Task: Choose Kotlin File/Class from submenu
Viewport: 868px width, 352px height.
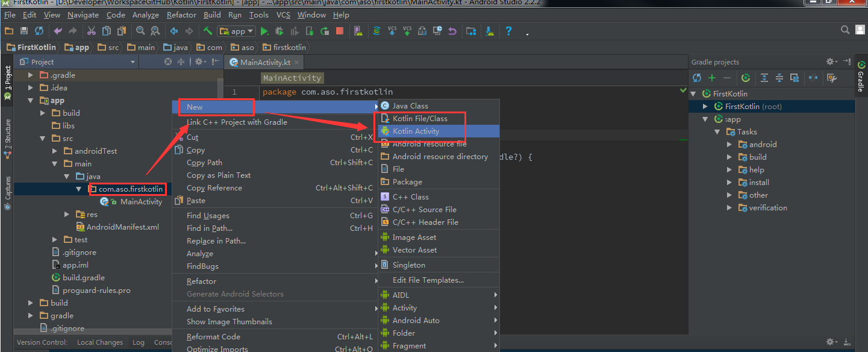Action: click(x=439, y=119)
